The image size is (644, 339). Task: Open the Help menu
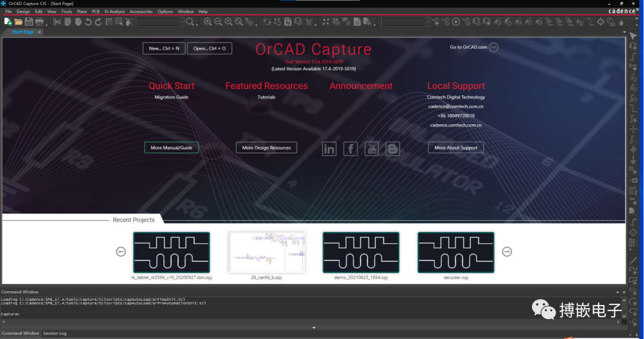203,11
